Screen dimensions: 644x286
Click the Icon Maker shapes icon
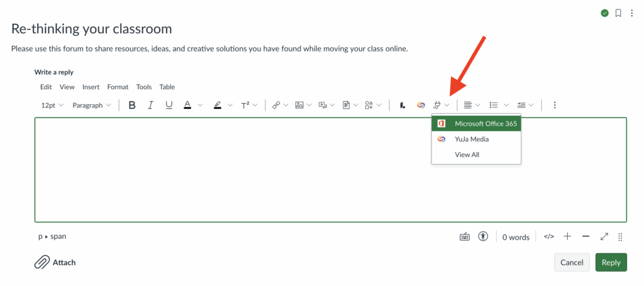pyautogui.click(x=369, y=106)
